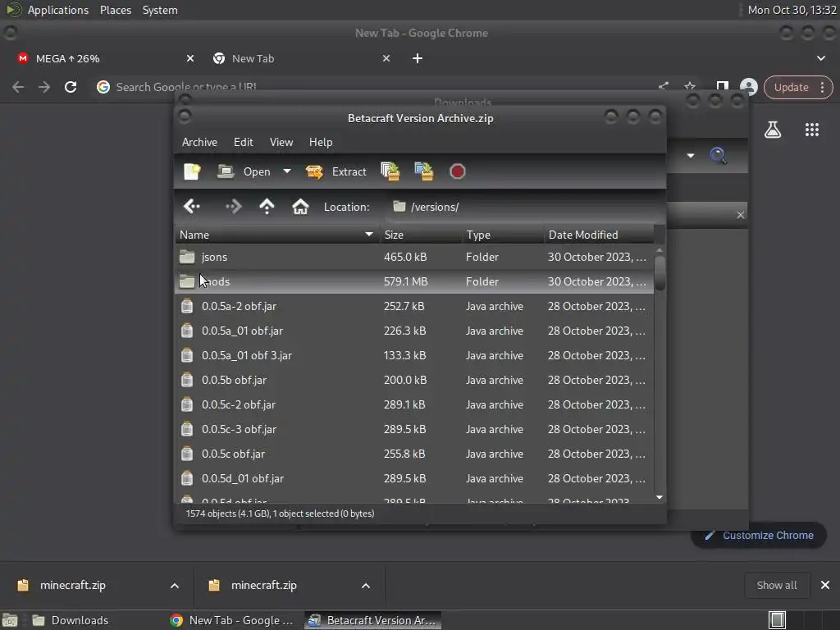Image resolution: width=840 pixels, height=630 pixels.
Task: Open the Chrome profile avatar
Action: (x=748, y=87)
